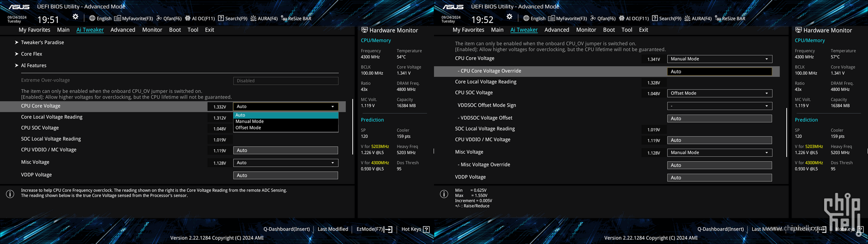Image resolution: width=868 pixels, height=244 pixels.
Task: Open CPU Core Voltage Manual Mode dropdown, right screen
Action: [720, 59]
